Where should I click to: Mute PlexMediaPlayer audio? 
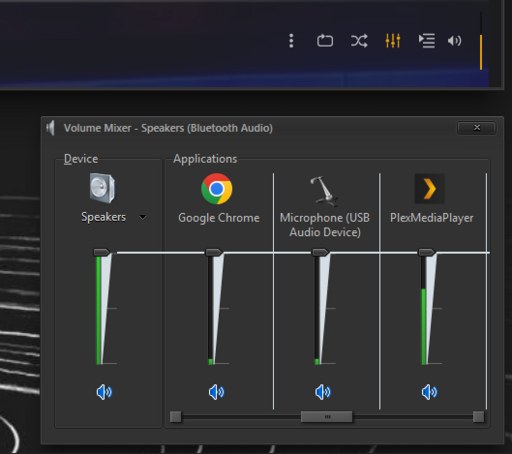click(429, 392)
